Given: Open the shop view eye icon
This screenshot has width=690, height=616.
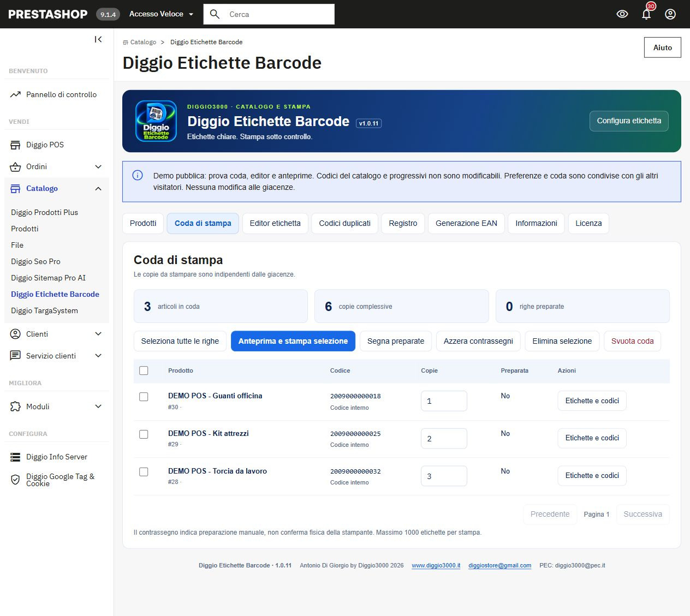Looking at the screenshot, I should point(622,14).
